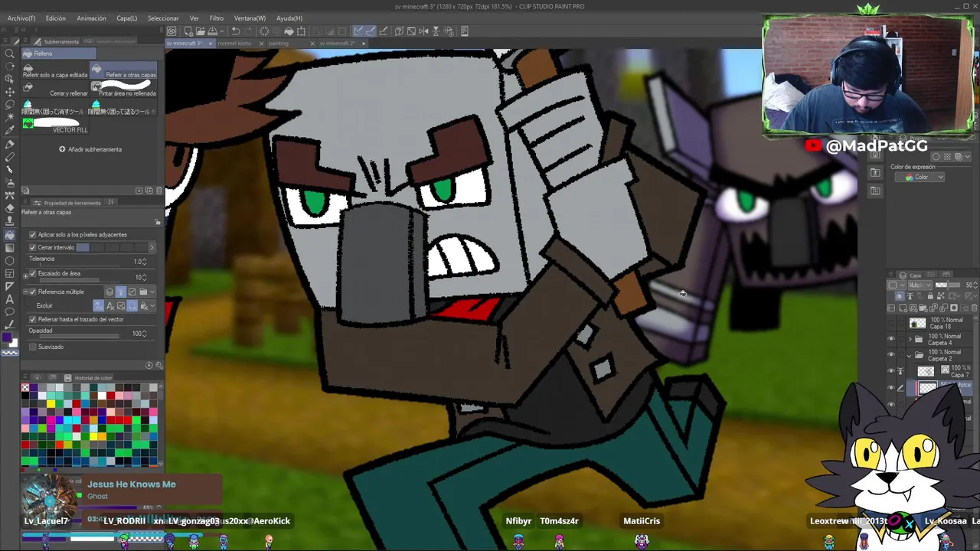Switch to the painting canvas tab
Viewport: 980px width, 551px height.
pos(279,44)
